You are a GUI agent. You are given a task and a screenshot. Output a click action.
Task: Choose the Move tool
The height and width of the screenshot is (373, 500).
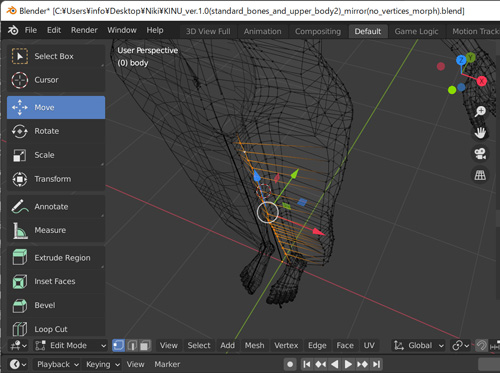[56, 107]
